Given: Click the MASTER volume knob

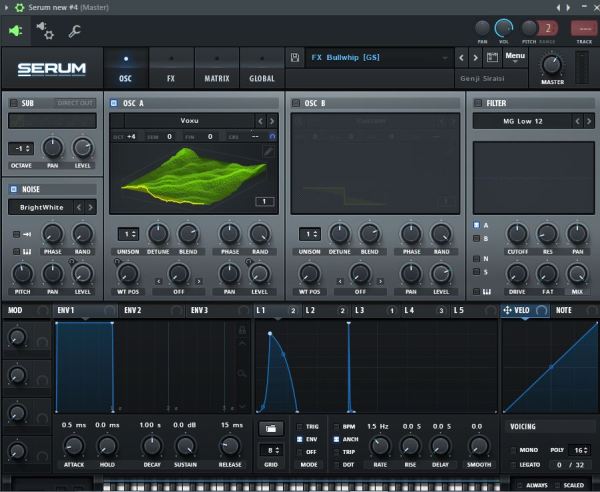Looking at the screenshot, I should (x=552, y=65).
